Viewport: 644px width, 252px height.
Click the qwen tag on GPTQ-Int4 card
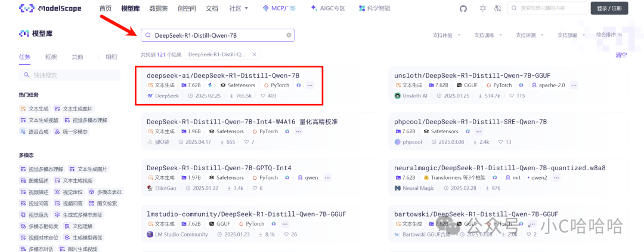(x=308, y=177)
